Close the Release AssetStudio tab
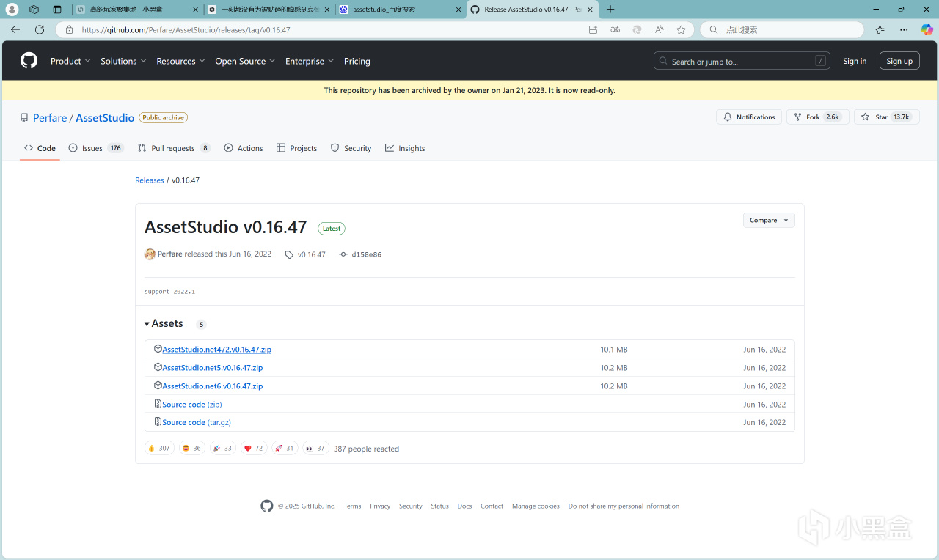Screen dimensions: 939x560 590,10
